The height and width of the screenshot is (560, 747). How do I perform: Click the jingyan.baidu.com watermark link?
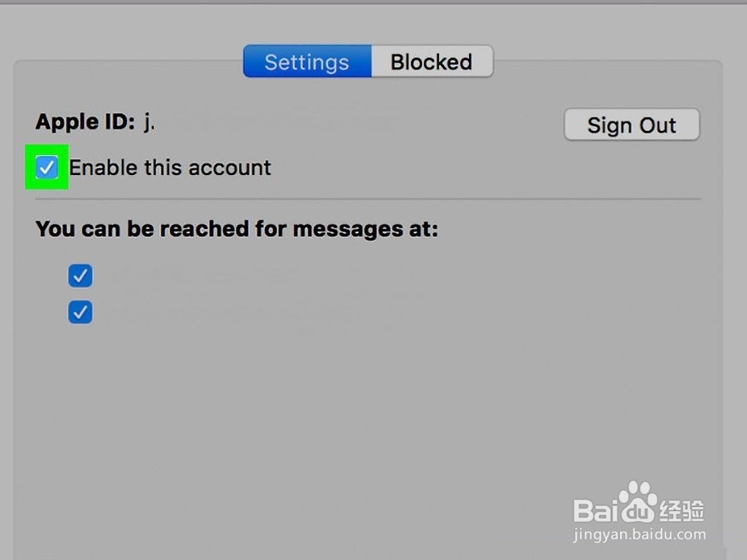(639, 534)
